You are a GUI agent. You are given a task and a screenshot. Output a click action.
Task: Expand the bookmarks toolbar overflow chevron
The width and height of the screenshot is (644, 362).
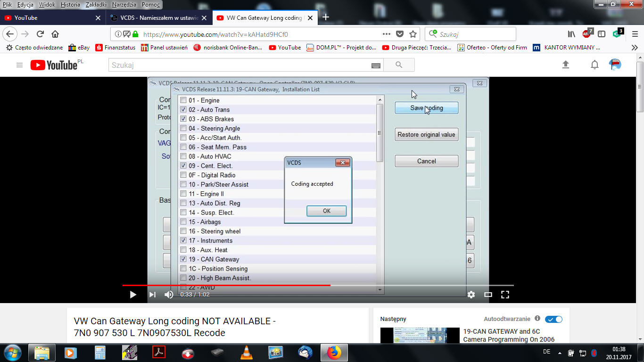click(635, 48)
